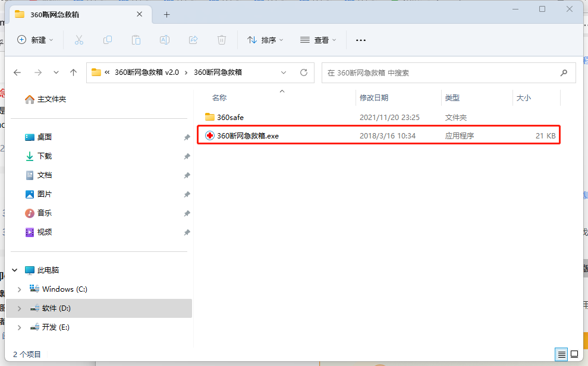The height and width of the screenshot is (366, 588).
Task: Click the 360safe folder icon
Action: pyautogui.click(x=210, y=117)
